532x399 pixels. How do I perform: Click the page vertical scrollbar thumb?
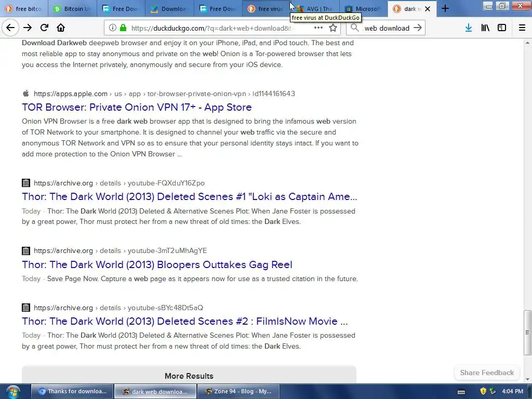527,332
